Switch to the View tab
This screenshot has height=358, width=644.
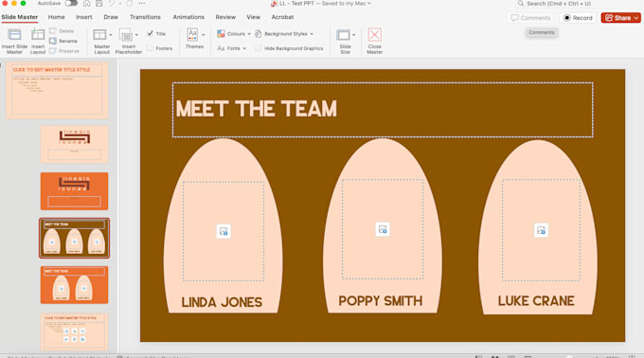(x=254, y=17)
